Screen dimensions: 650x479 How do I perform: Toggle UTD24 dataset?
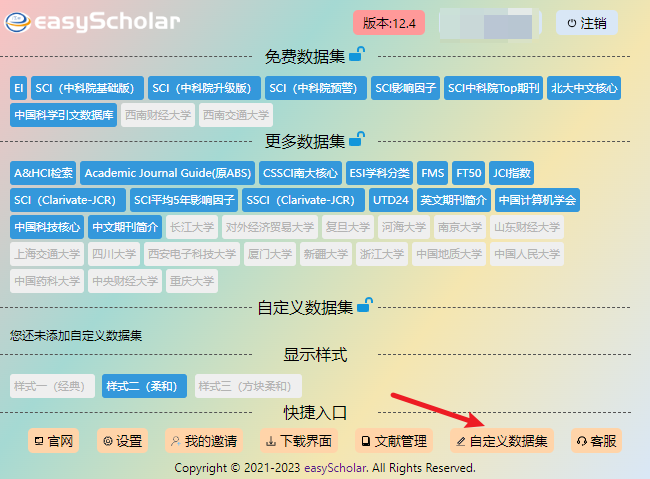pos(390,200)
